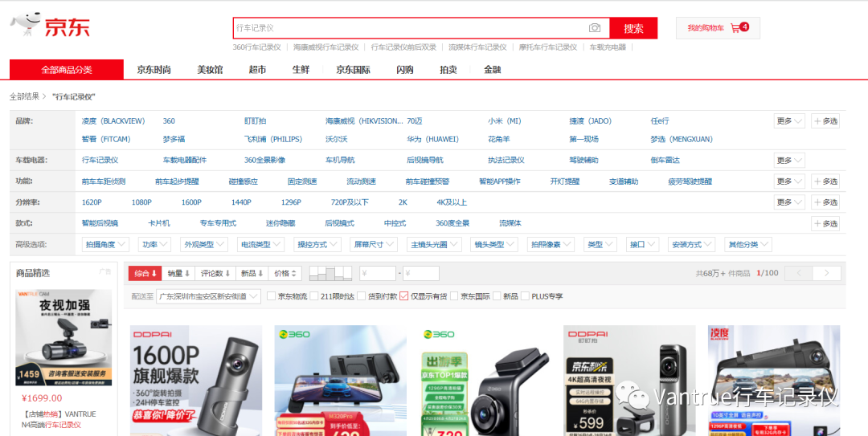Check the 211限时达 checkbox
Viewport: 868px width, 436px height.
(314, 296)
